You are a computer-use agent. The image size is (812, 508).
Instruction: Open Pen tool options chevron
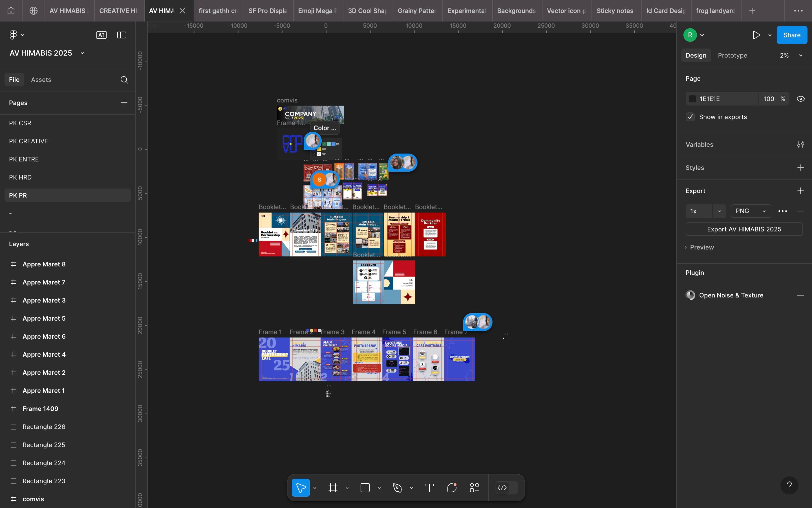(x=411, y=487)
